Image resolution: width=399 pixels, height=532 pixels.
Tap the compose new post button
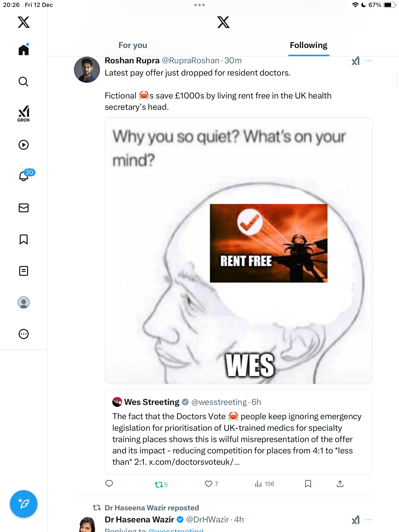pyautogui.click(x=24, y=504)
